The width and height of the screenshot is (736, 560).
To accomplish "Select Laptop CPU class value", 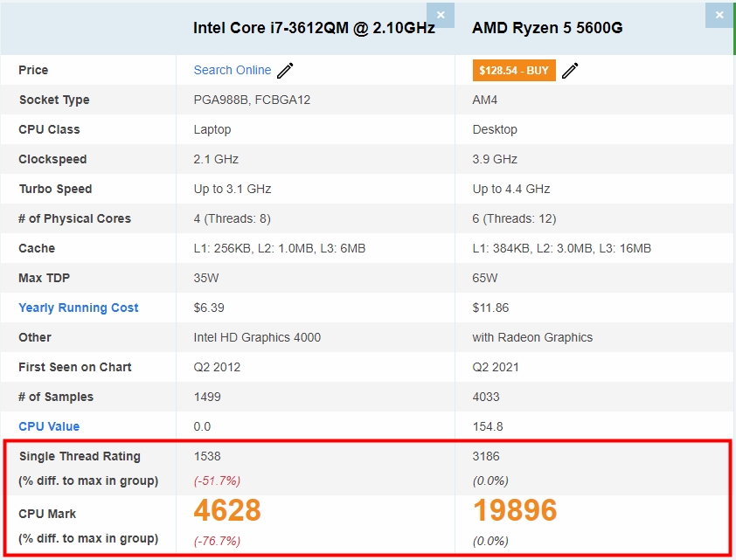I will click(212, 129).
